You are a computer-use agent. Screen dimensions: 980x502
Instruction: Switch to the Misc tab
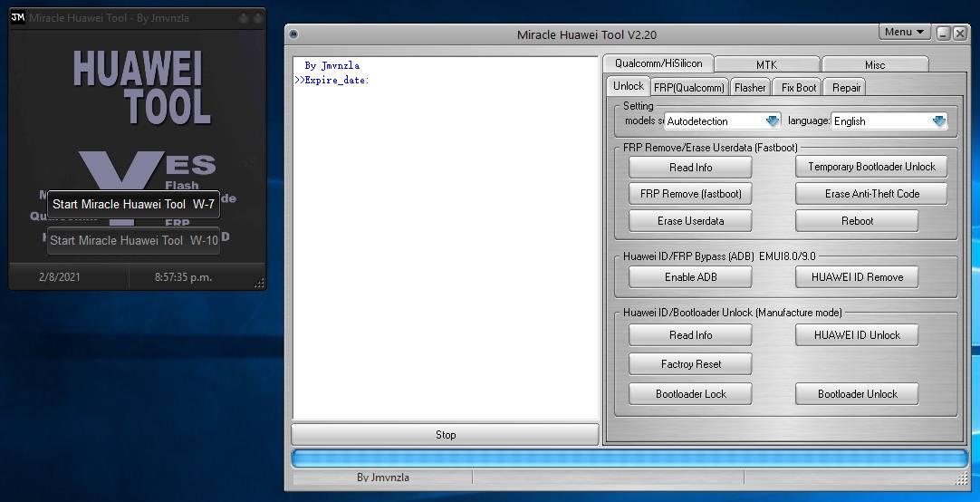[x=875, y=64]
